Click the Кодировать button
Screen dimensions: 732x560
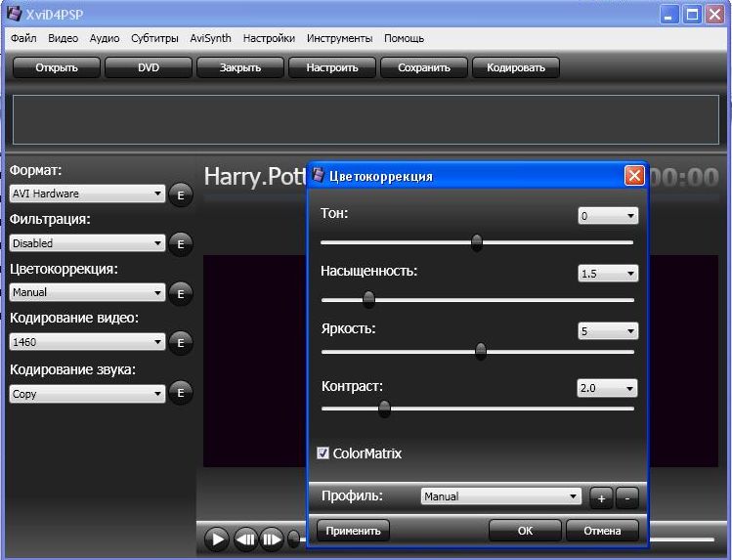[516, 67]
